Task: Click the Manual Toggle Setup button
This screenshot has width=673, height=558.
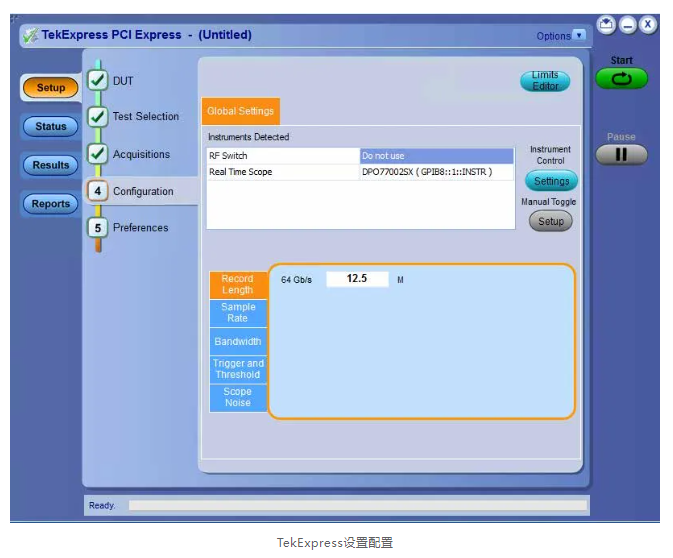Action: pyautogui.click(x=551, y=221)
